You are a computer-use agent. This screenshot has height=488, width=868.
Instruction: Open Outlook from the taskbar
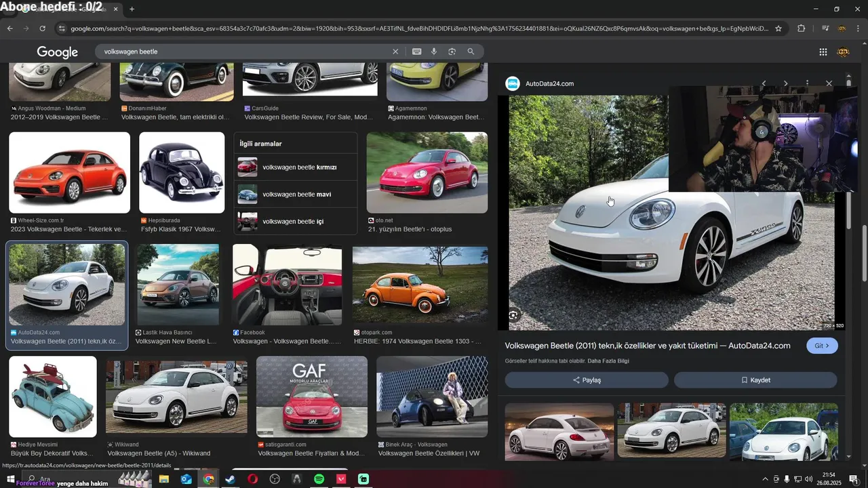pos(186,479)
